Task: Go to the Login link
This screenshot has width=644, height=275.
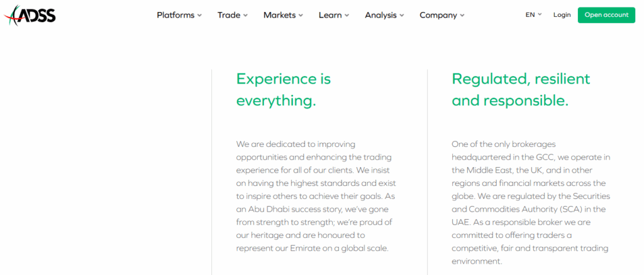Action: [x=562, y=15]
